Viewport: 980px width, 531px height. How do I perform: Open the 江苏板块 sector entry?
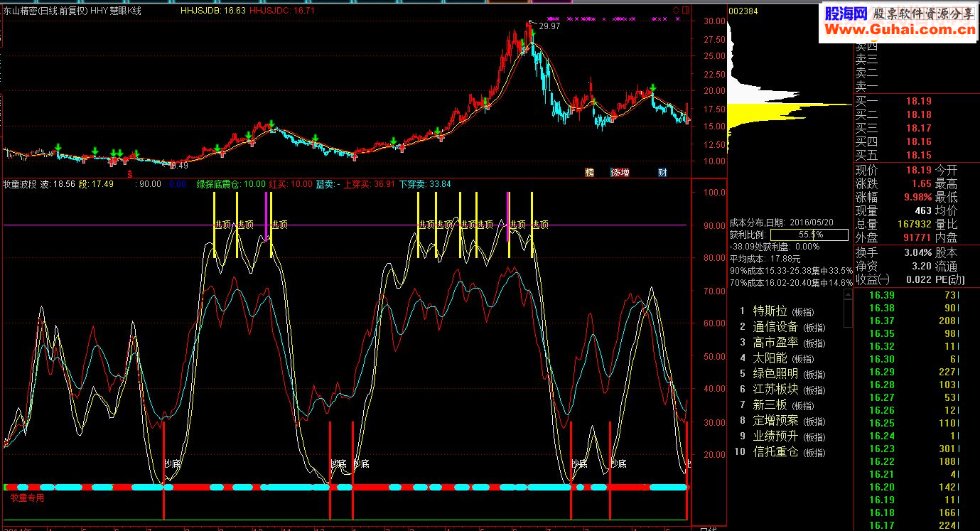pyautogui.click(x=784, y=390)
